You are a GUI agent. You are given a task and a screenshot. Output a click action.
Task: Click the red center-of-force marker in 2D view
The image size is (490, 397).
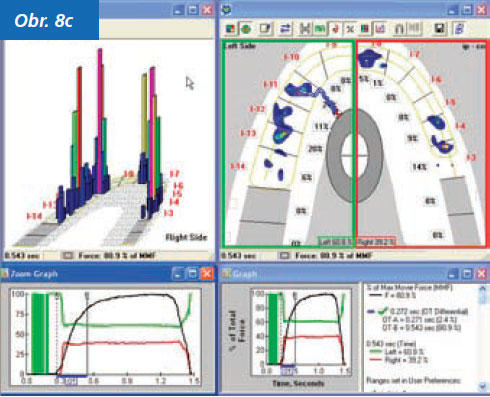338,114
